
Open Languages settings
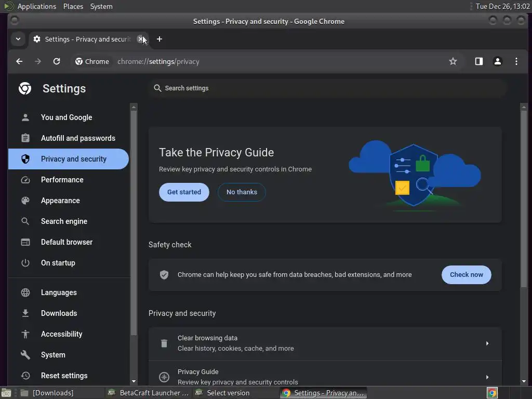tap(69, 292)
